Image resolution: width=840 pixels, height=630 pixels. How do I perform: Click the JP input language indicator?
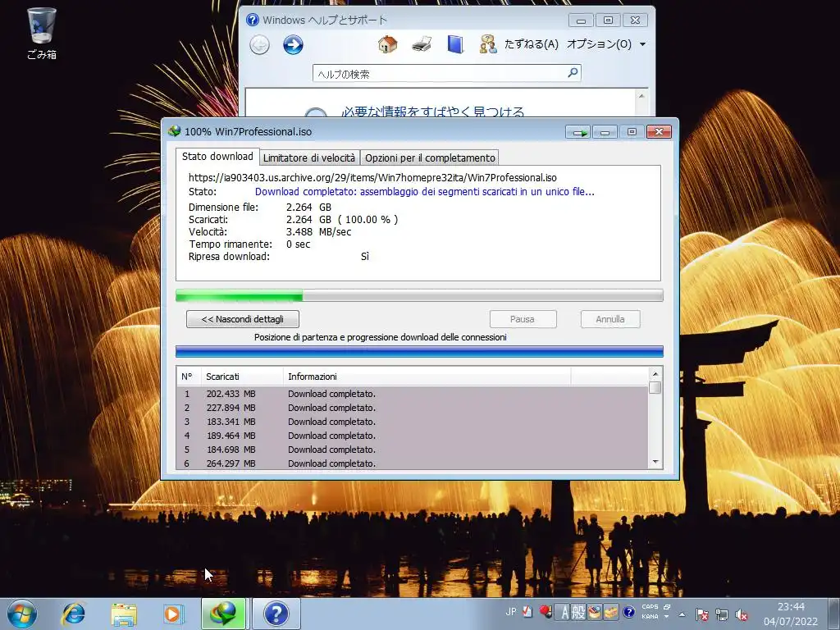pos(510,612)
